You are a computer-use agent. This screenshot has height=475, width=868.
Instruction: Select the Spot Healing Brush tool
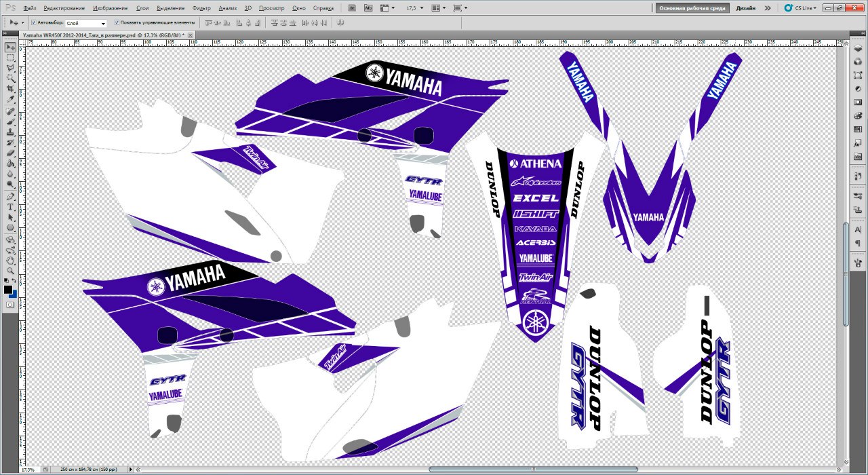pyautogui.click(x=11, y=111)
